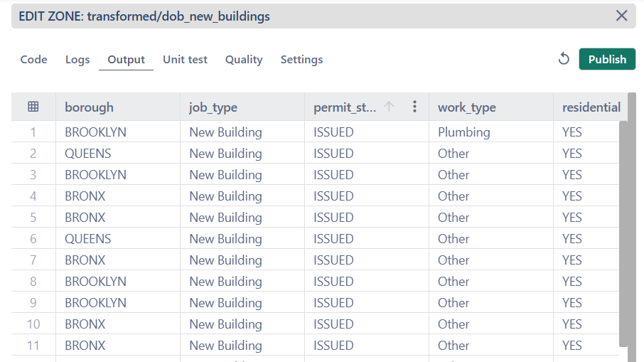
Task: Click the refresh/reset icon beside Publish
Action: click(564, 59)
